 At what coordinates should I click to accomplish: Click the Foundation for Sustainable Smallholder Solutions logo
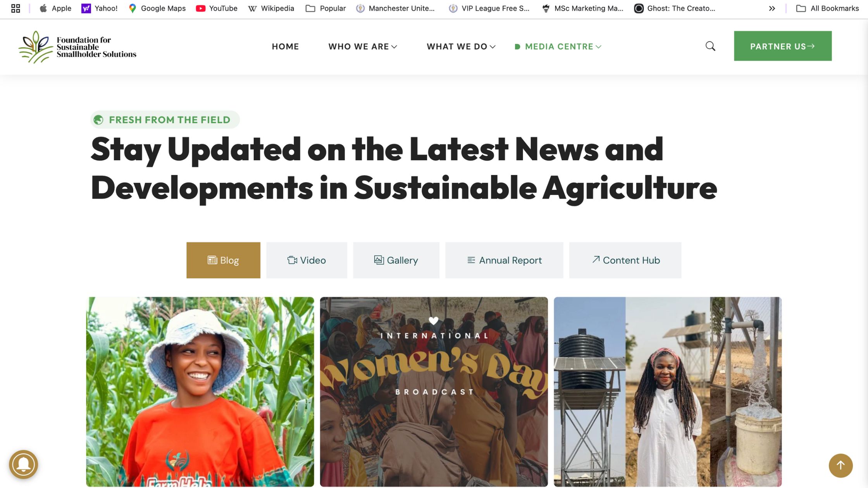(x=77, y=47)
